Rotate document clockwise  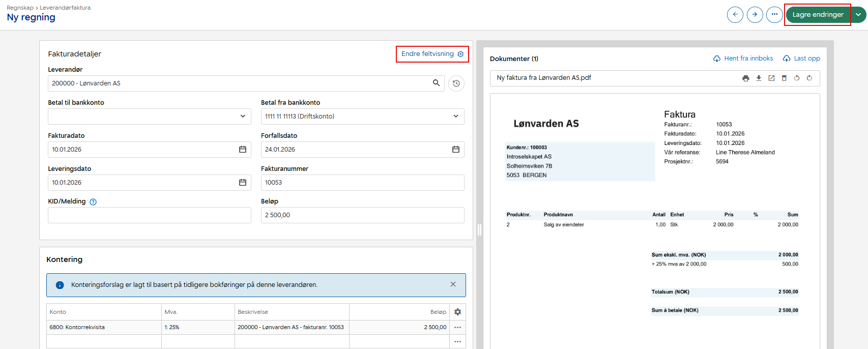(809, 78)
